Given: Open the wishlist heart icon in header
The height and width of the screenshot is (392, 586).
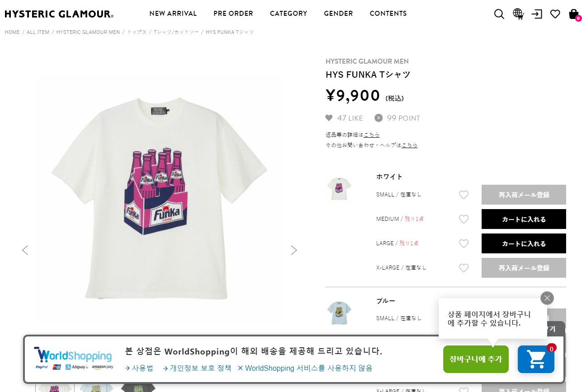Looking at the screenshot, I should pyautogui.click(x=555, y=14).
